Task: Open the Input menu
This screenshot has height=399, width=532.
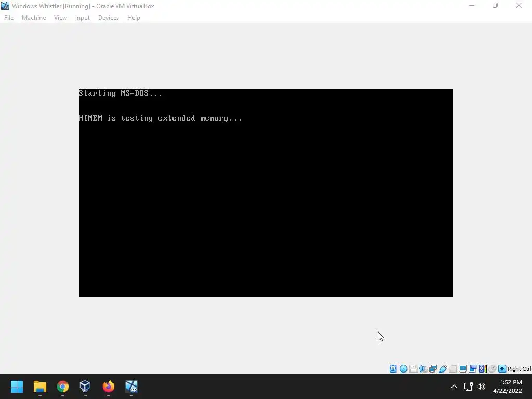Action: click(83, 18)
